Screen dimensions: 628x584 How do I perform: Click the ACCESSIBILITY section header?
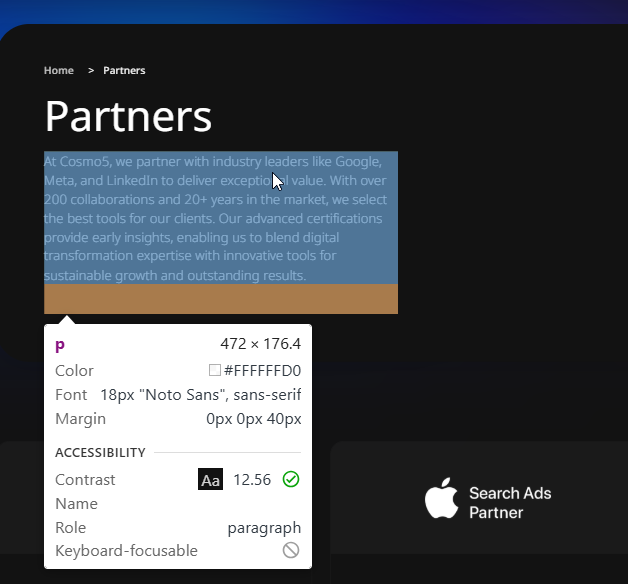[x=100, y=453]
